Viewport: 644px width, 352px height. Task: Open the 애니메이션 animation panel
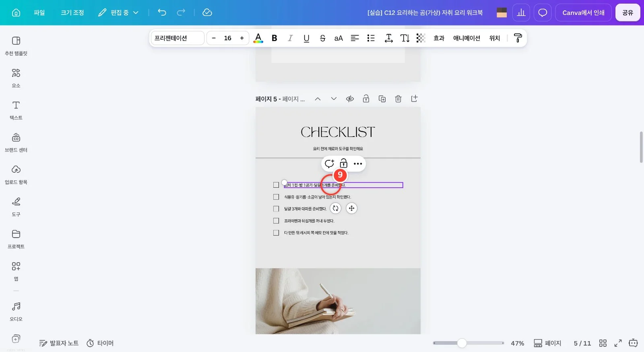click(467, 38)
